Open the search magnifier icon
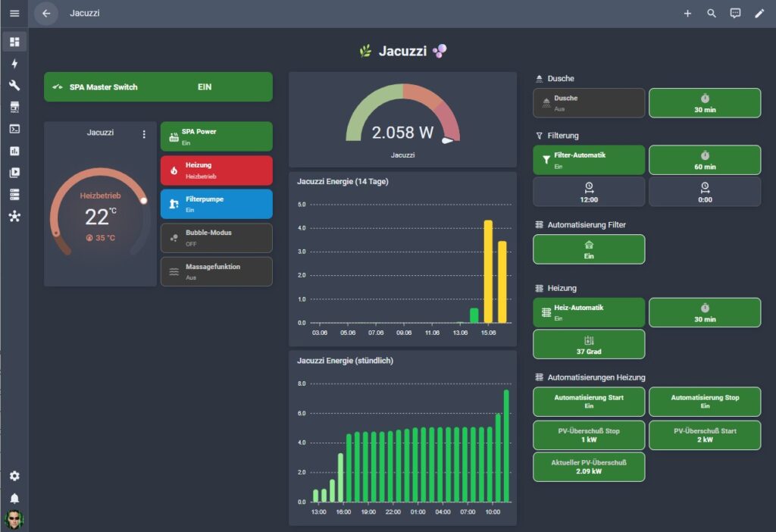The width and height of the screenshot is (776, 532). [711, 14]
